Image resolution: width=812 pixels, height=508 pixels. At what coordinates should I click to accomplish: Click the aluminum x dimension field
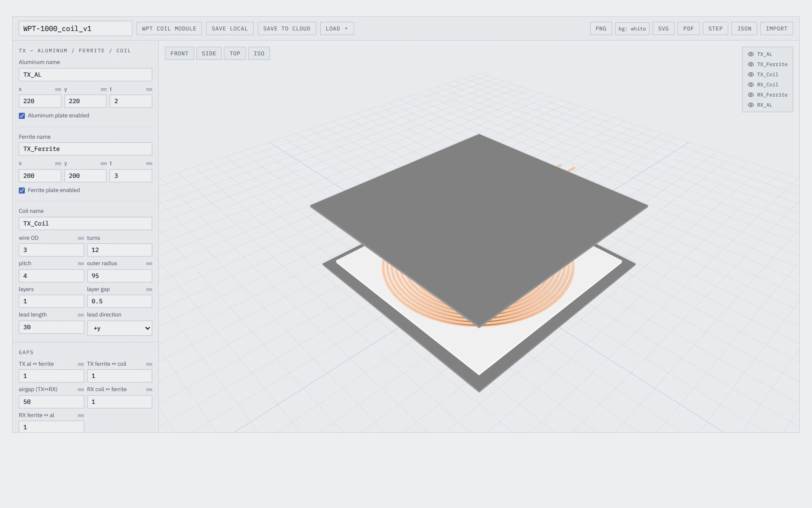(40, 101)
